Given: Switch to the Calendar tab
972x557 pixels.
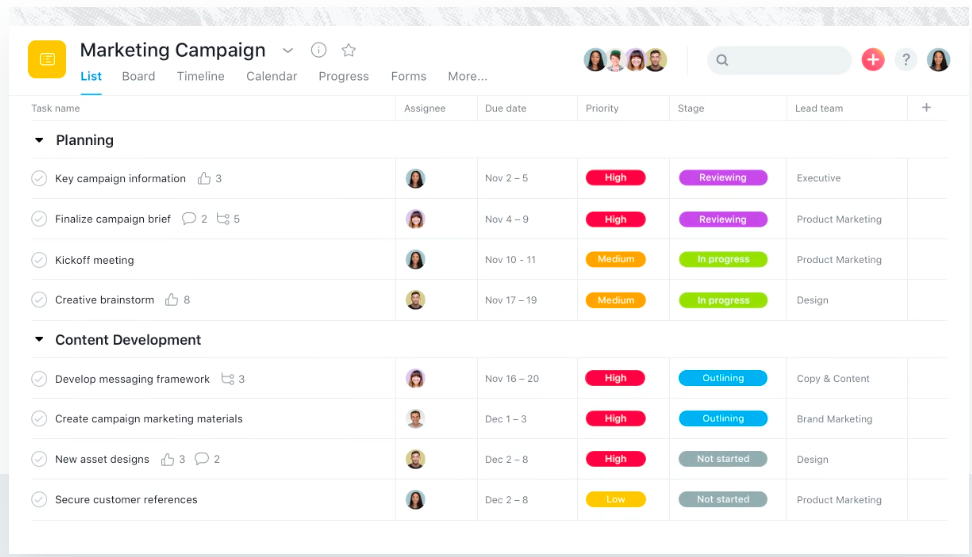Looking at the screenshot, I should click(x=272, y=76).
